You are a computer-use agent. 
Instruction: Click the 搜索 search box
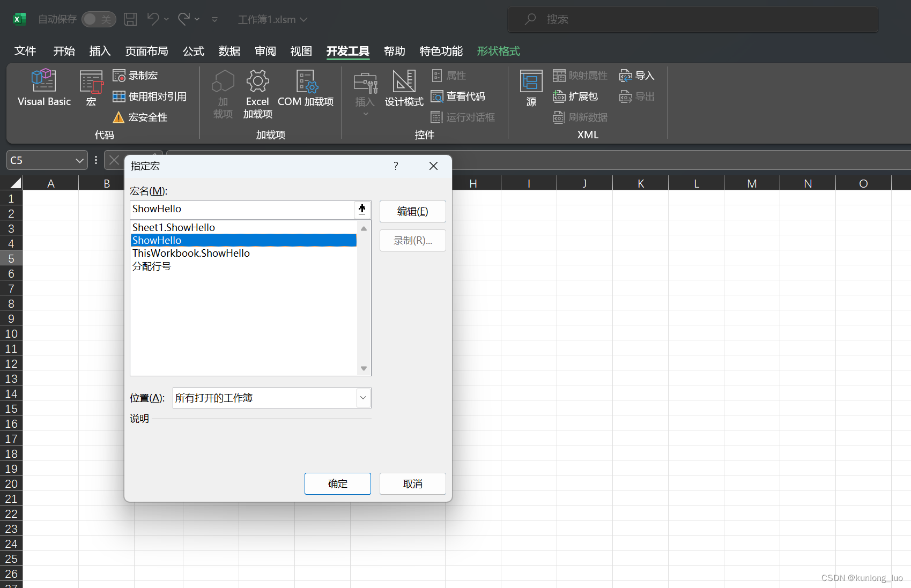click(x=693, y=19)
